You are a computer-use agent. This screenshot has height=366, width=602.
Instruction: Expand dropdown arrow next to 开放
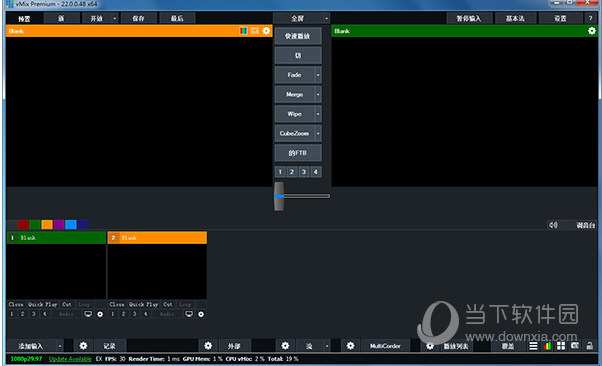[114, 18]
